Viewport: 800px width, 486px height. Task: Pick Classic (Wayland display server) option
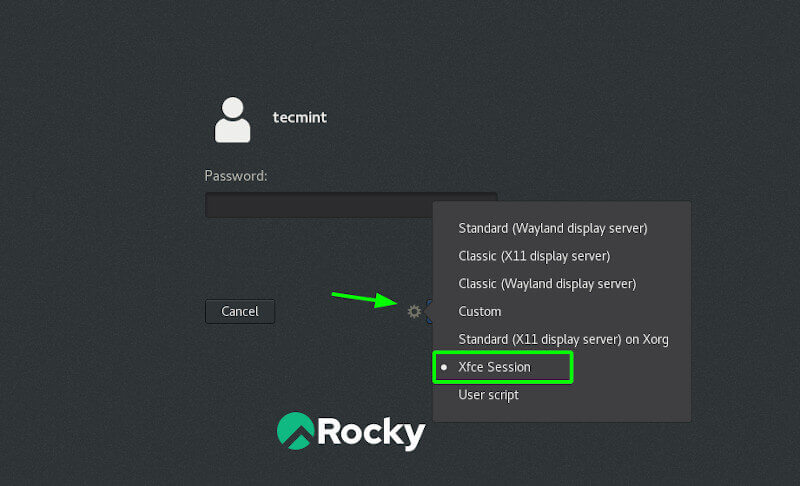[x=547, y=284]
